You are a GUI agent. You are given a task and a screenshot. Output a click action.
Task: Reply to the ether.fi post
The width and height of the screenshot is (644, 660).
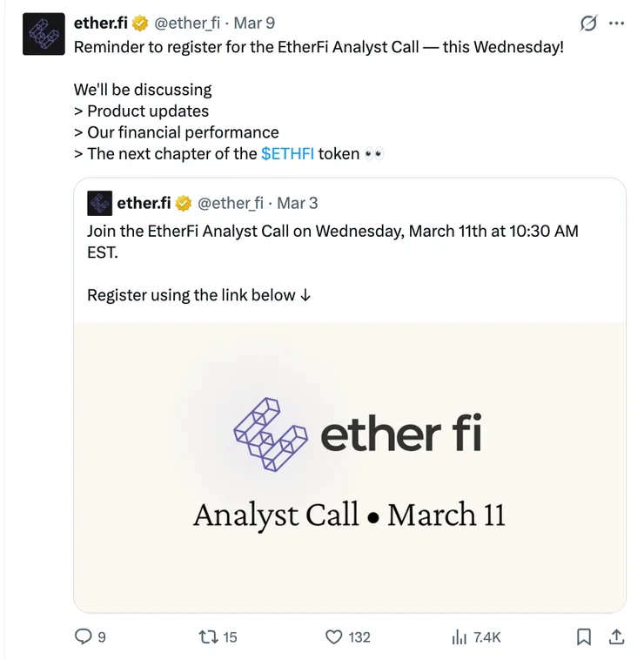[84, 637]
